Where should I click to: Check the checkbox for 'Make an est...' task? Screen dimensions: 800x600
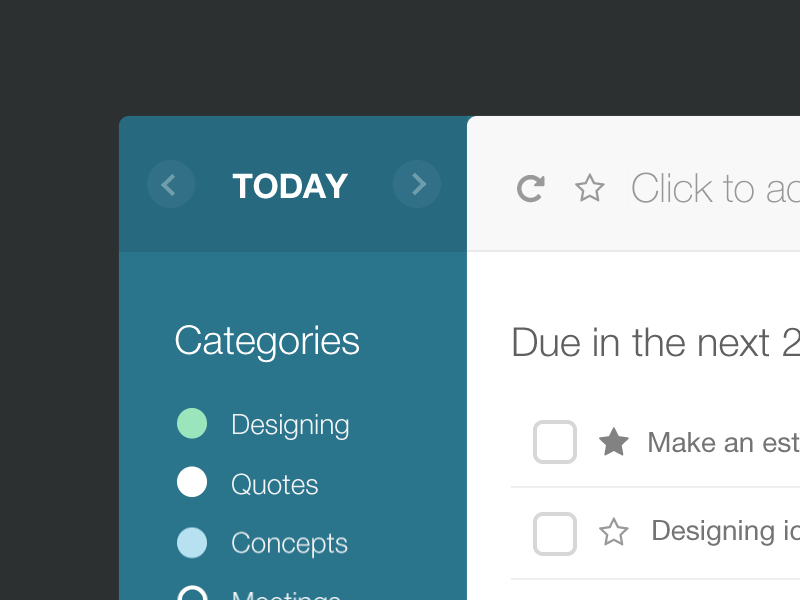[555, 441]
